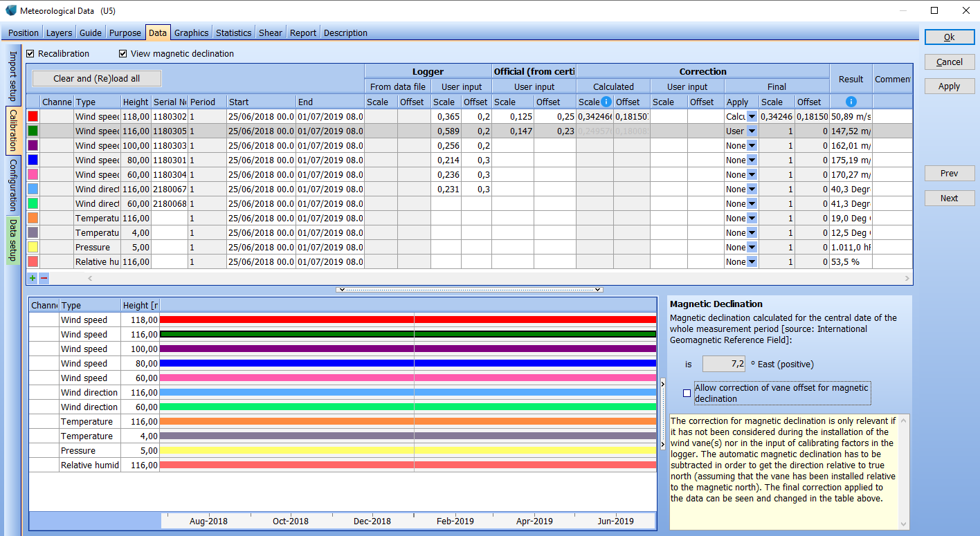The height and width of the screenshot is (536, 980).
Task: Click orange color swatch of Temperature 116,00 row
Action: click(x=33, y=219)
